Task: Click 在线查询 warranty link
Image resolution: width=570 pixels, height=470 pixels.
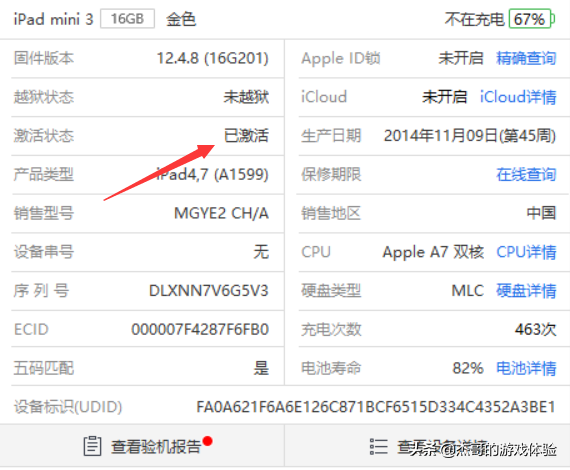Action: click(x=526, y=174)
